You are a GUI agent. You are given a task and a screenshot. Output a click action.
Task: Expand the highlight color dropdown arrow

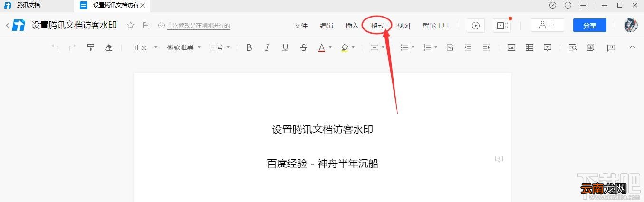click(x=353, y=47)
